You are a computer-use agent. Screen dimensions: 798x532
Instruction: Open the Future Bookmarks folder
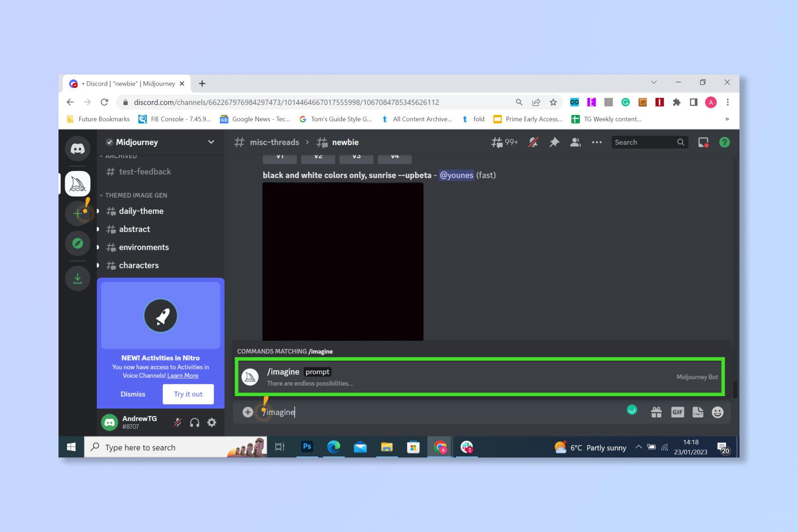point(98,119)
